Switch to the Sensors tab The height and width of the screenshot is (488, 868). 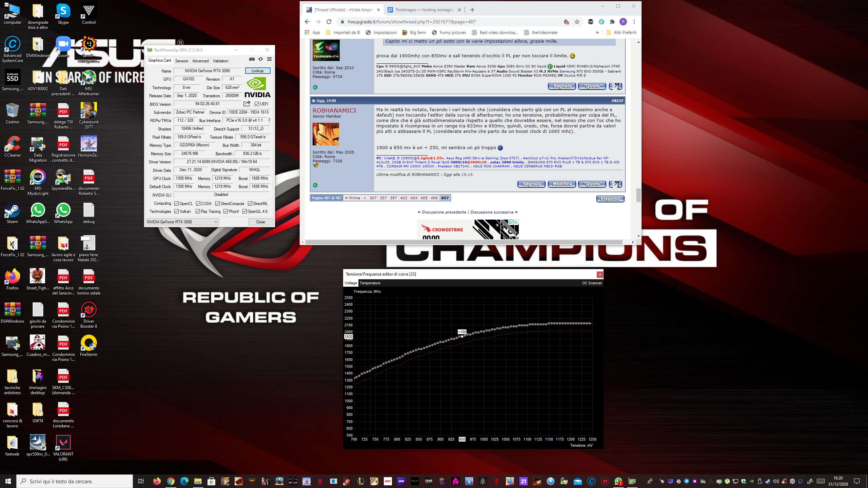coord(181,61)
